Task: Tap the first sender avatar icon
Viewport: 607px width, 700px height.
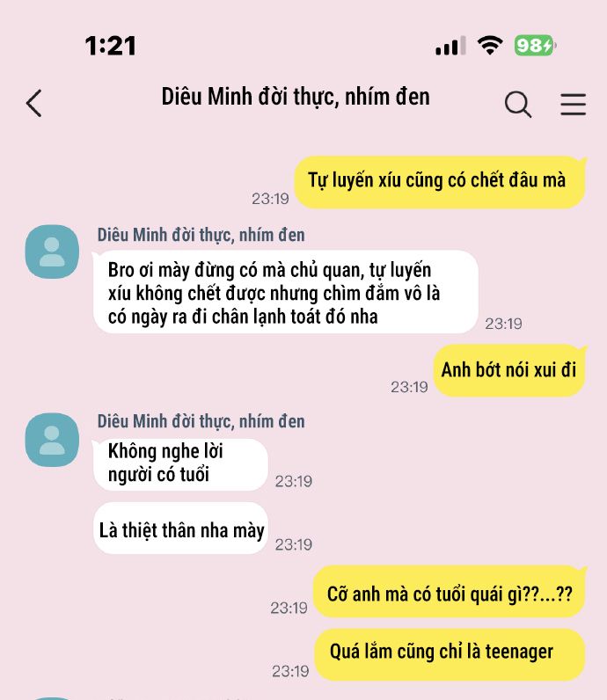Action: tap(52, 252)
